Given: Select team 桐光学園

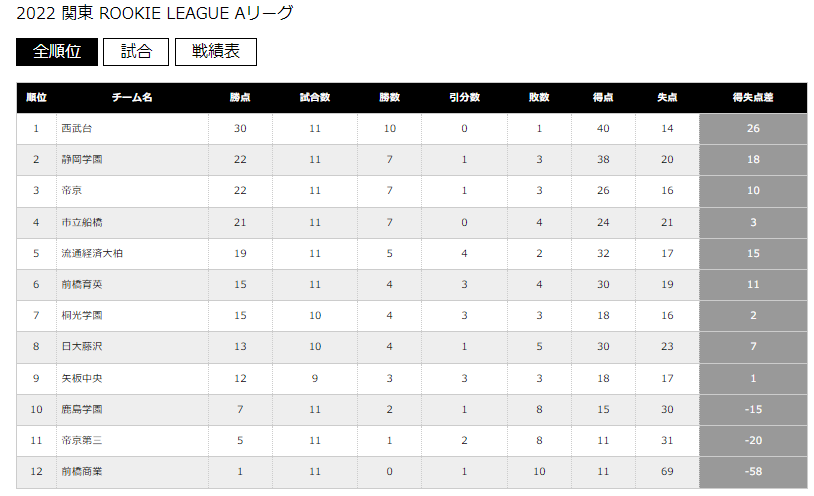Looking at the screenshot, I should [82, 316].
